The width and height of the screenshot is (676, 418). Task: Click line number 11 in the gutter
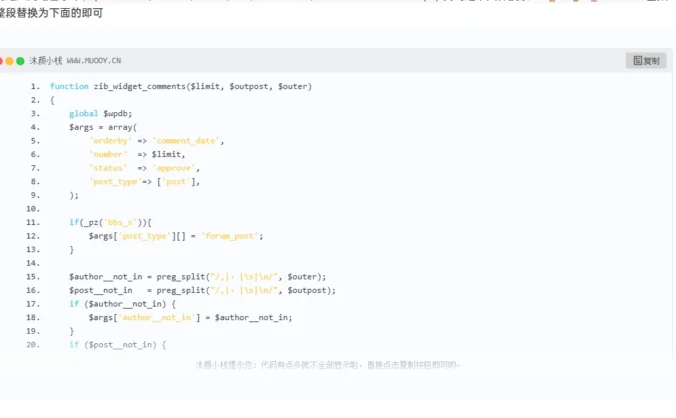[x=33, y=222]
